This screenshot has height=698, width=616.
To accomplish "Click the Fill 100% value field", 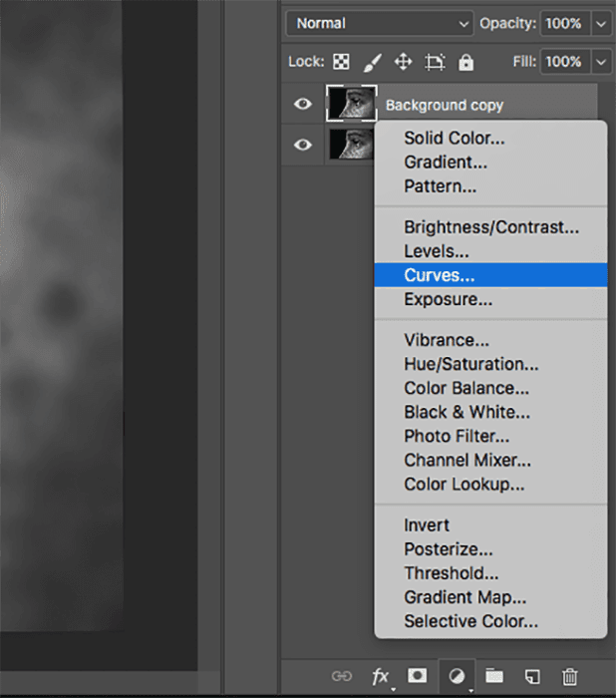I will pyautogui.click(x=565, y=62).
